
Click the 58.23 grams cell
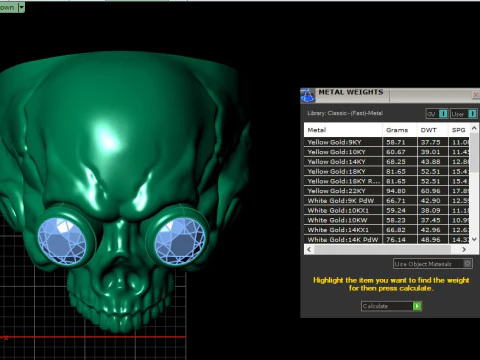point(400,220)
